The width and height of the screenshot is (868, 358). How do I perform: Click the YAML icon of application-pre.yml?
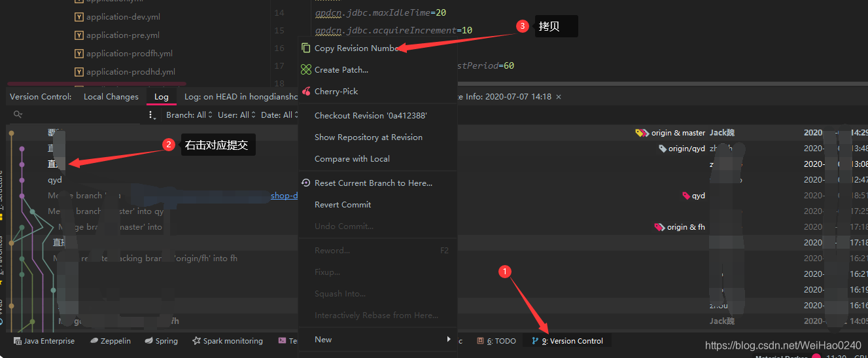point(79,35)
